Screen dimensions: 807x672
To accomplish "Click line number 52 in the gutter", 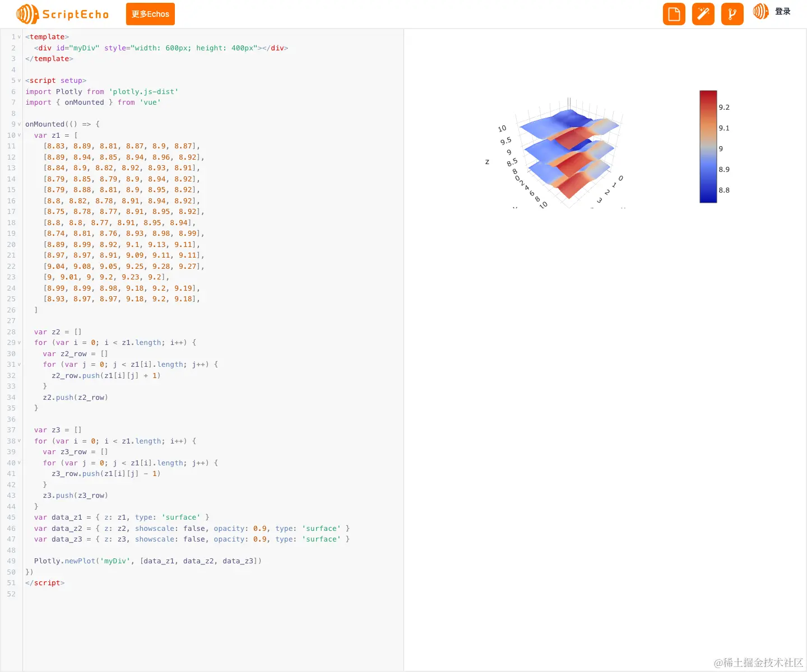I will [x=11, y=594].
